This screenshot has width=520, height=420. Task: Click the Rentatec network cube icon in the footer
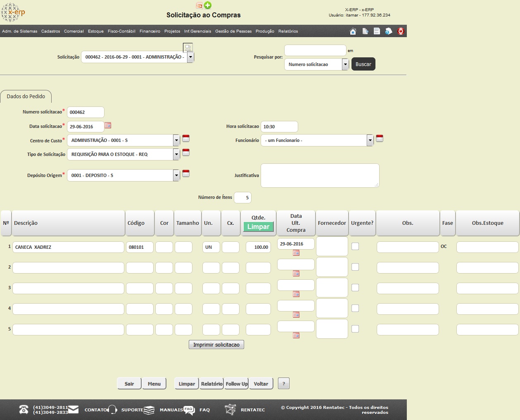(230, 409)
